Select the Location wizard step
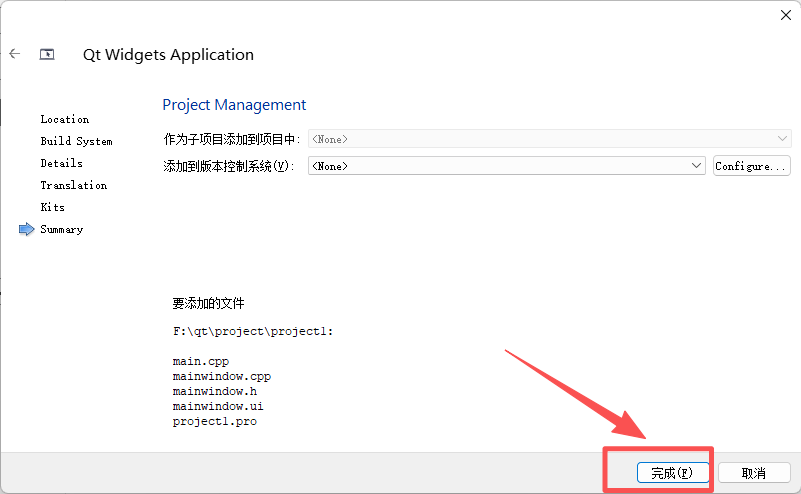The image size is (801, 494). click(x=65, y=119)
